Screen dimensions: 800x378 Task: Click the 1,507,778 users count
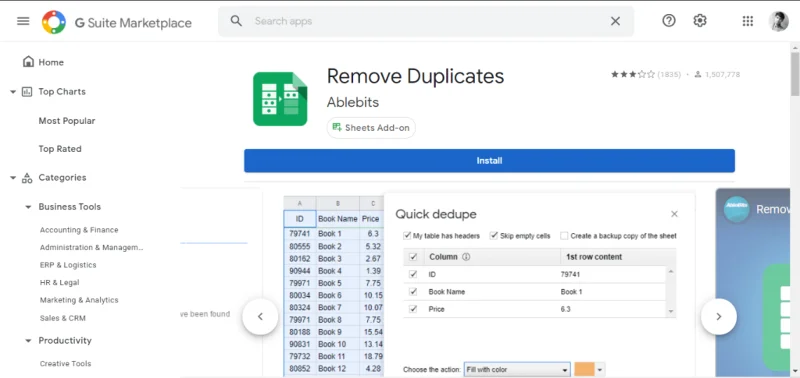pos(722,74)
